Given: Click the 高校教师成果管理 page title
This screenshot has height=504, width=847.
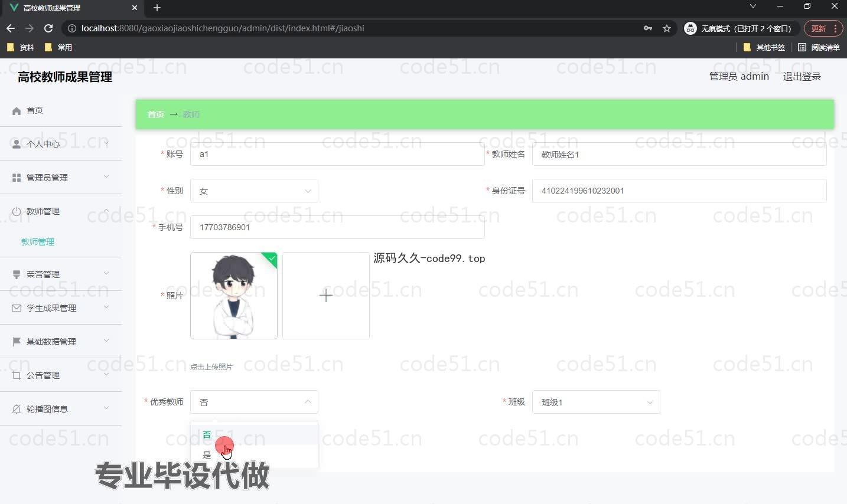Looking at the screenshot, I should click(x=65, y=77).
